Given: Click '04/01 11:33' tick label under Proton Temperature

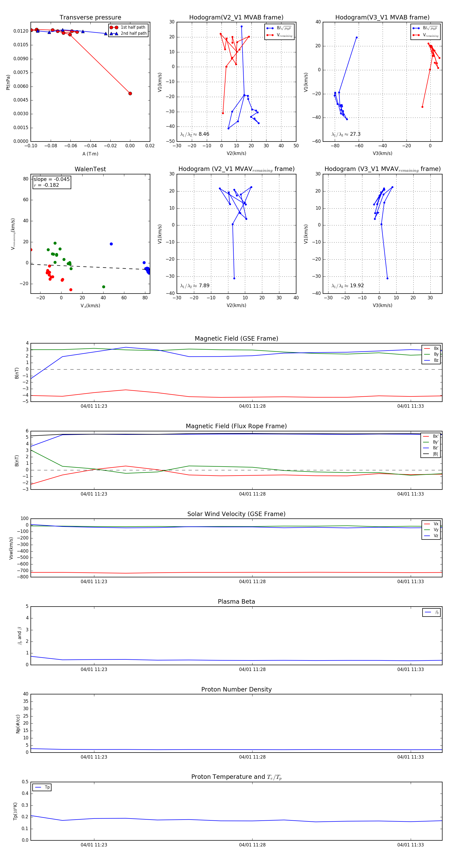Looking at the screenshot, I should pos(410,845).
